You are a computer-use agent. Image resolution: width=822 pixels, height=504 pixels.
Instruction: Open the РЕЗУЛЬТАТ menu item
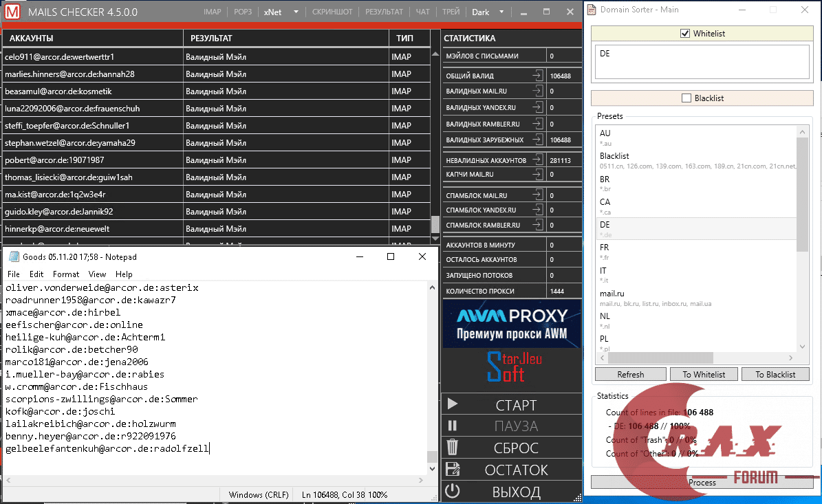click(x=385, y=12)
